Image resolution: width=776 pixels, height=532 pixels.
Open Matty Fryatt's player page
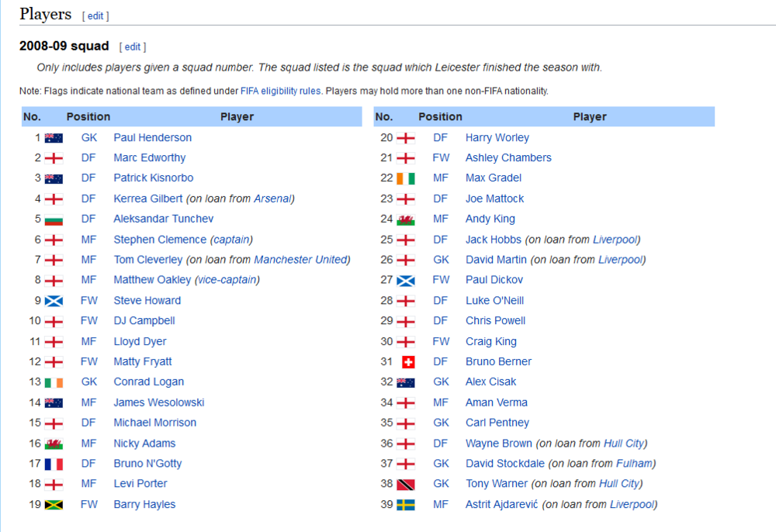(143, 362)
